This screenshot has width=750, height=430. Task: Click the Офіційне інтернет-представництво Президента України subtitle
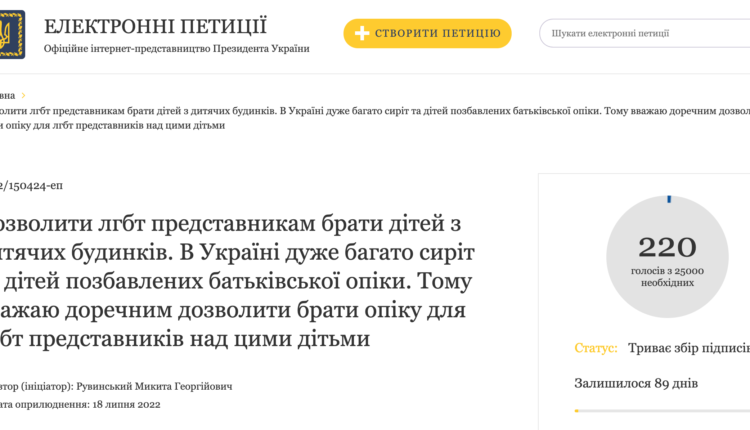[177, 48]
